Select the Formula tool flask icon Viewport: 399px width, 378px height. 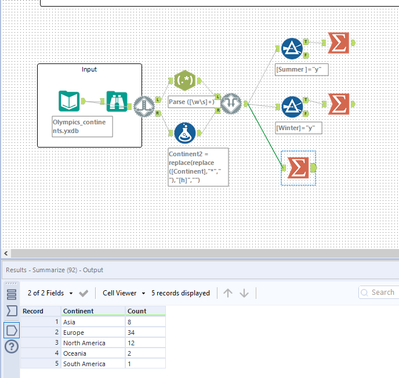(185, 133)
